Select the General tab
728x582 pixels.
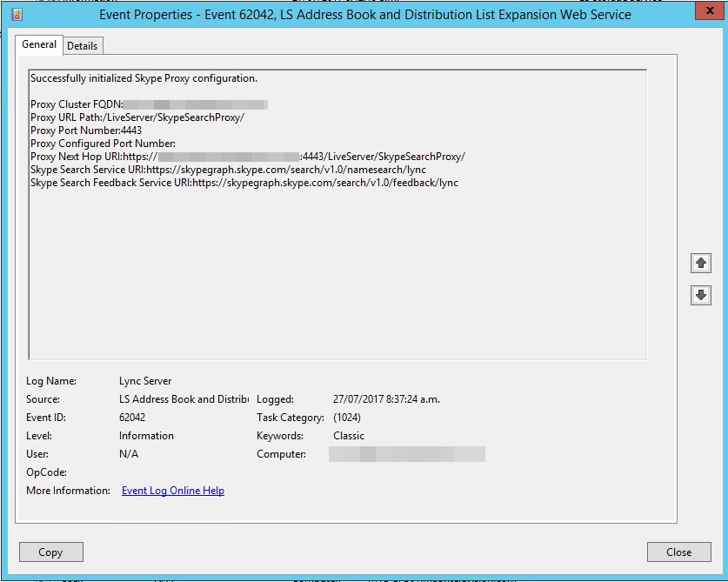tap(39, 44)
